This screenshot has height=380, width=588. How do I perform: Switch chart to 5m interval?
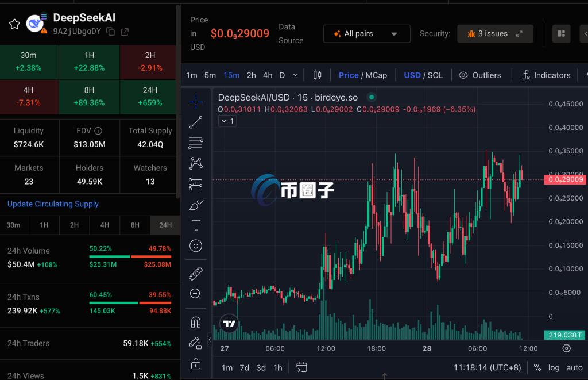coord(210,75)
